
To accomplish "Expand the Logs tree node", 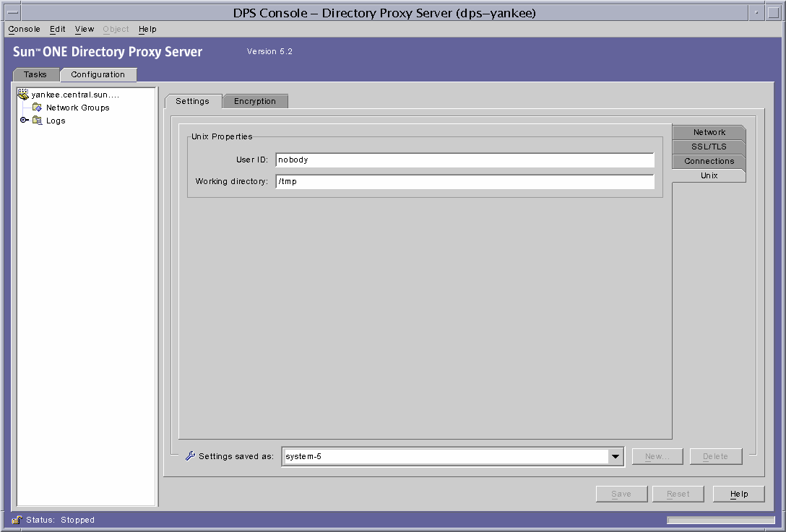I will tap(24, 121).
